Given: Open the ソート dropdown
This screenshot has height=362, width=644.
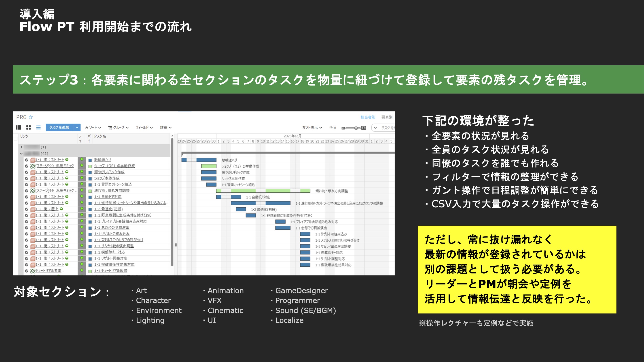Looking at the screenshot, I should point(93,128).
